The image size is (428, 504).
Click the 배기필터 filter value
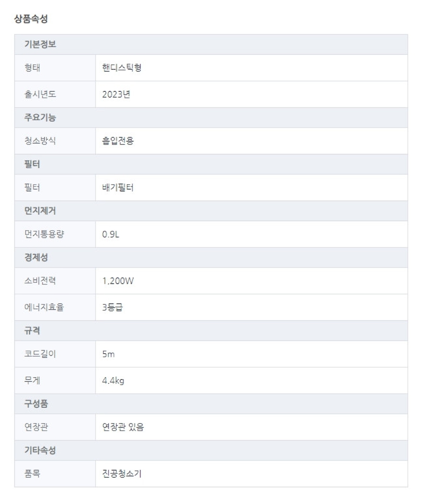click(x=118, y=188)
